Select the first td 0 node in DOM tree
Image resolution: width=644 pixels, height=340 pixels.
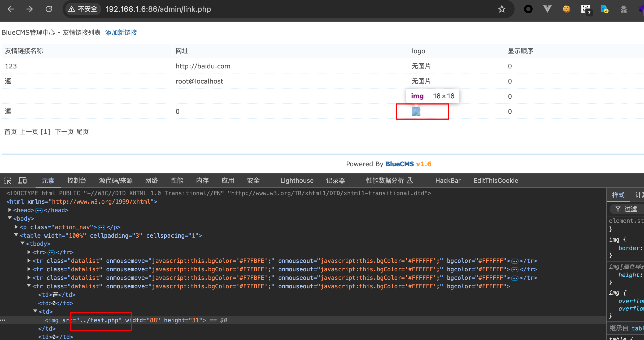tap(56, 303)
